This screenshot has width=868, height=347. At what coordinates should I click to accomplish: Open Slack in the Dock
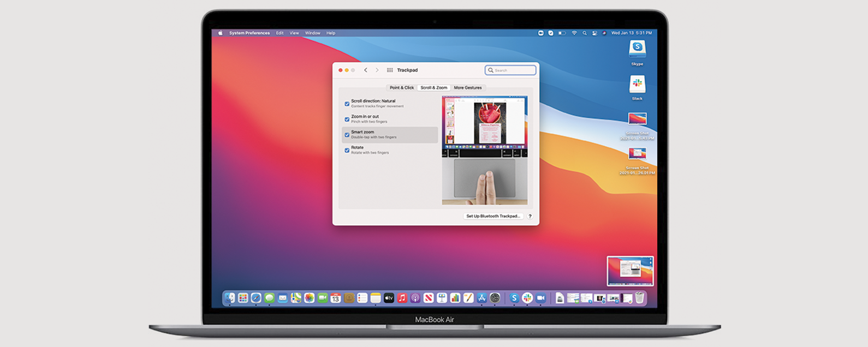pyautogui.click(x=527, y=298)
